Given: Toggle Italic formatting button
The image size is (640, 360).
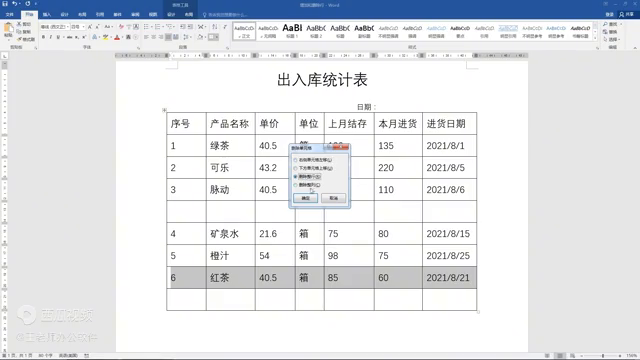Looking at the screenshot, I should point(51,37).
